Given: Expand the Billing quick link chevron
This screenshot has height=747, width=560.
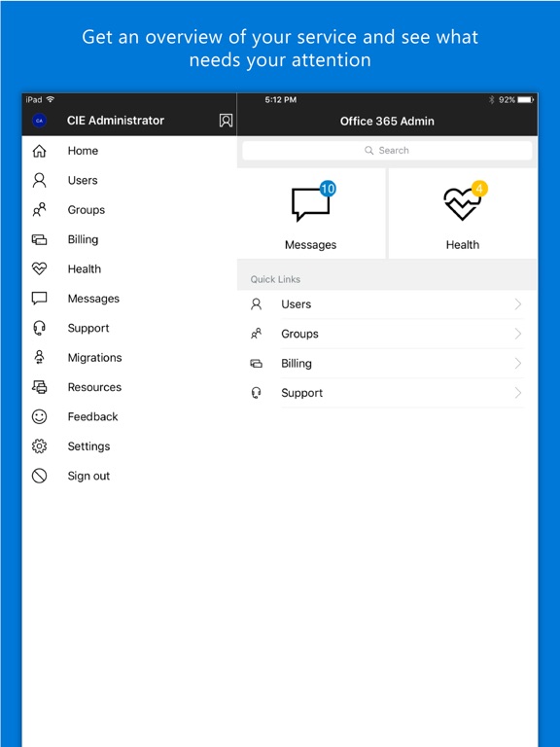Looking at the screenshot, I should [518, 363].
